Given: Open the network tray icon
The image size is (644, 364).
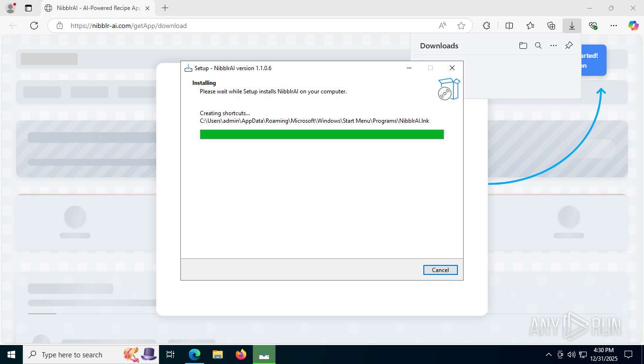Looking at the screenshot, I should click(x=582, y=355).
